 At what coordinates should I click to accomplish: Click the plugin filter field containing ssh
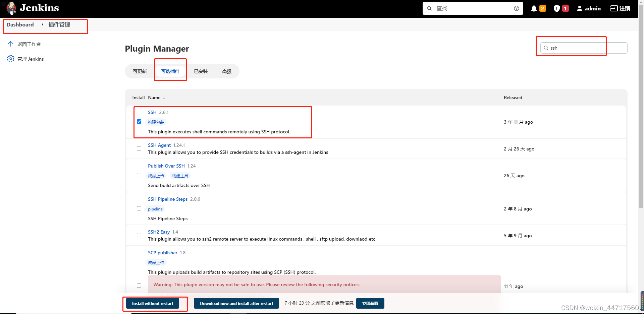[584, 48]
